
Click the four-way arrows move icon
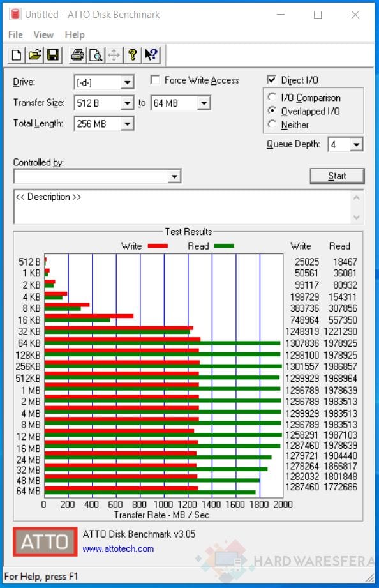114,55
